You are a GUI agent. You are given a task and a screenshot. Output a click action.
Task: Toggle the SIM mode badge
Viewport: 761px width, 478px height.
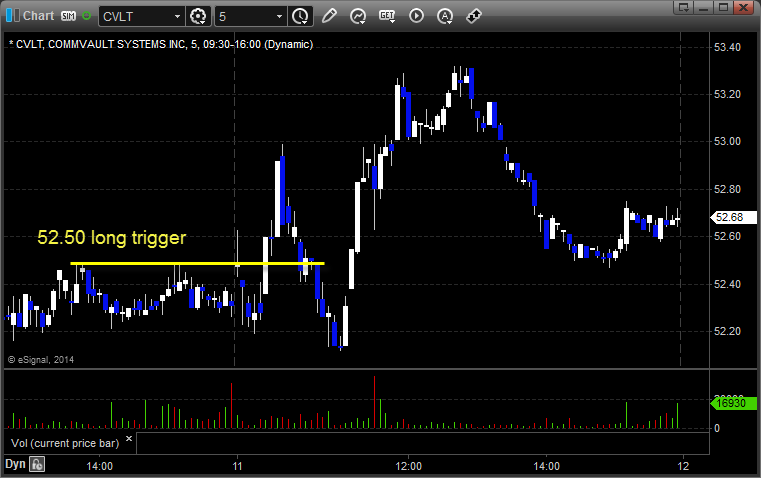[x=68, y=16]
